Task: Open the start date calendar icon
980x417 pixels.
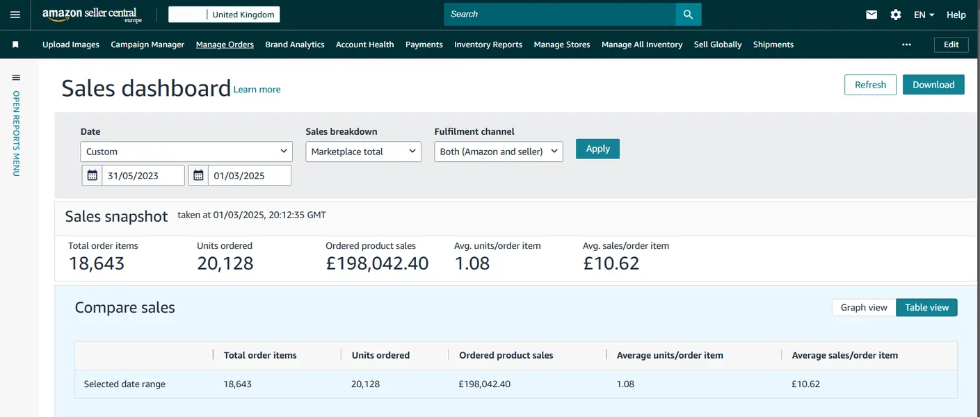Action: pos(93,175)
